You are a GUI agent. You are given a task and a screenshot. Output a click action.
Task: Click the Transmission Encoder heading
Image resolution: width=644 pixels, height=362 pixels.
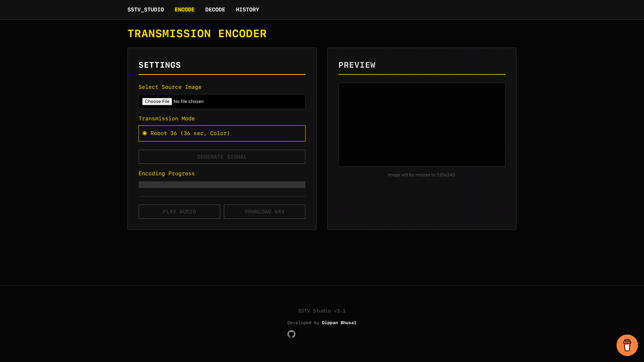click(x=197, y=34)
